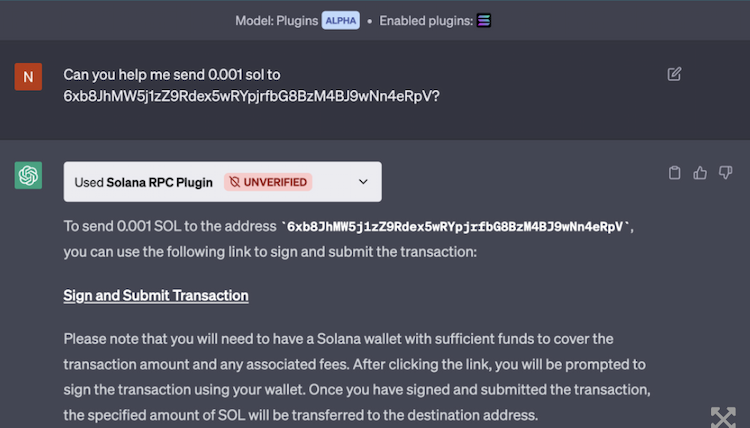Give the response a thumbs up
Image resolution: width=750 pixels, height=428 pixels.
[700, 173]
